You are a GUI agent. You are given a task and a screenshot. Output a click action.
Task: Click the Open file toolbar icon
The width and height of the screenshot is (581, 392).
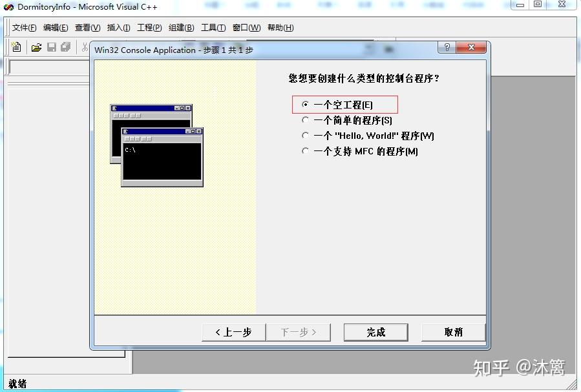click(36, 46)
